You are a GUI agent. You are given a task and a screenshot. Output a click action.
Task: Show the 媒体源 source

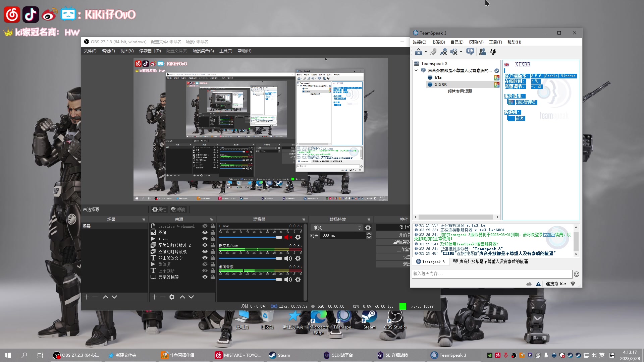pos(205,264)
